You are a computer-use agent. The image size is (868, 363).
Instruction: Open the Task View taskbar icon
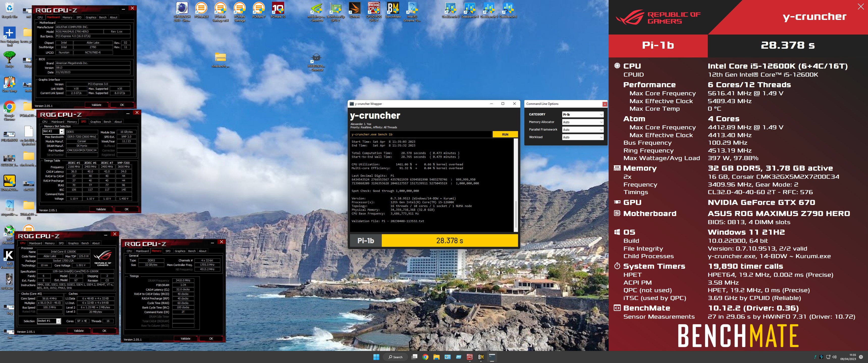pos(415,357)
